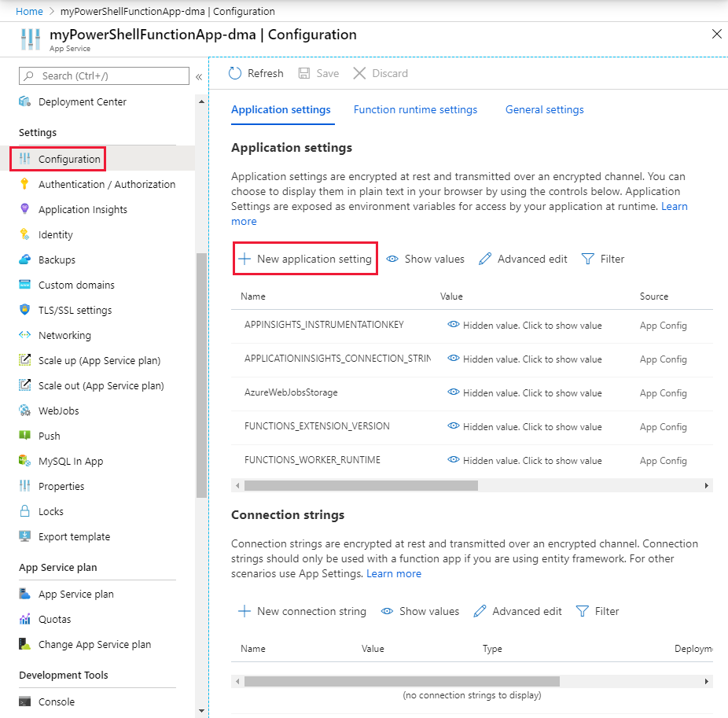Open Advanced edit for connection strings
The image size is (728, 718).
click(x=517, y=611)
